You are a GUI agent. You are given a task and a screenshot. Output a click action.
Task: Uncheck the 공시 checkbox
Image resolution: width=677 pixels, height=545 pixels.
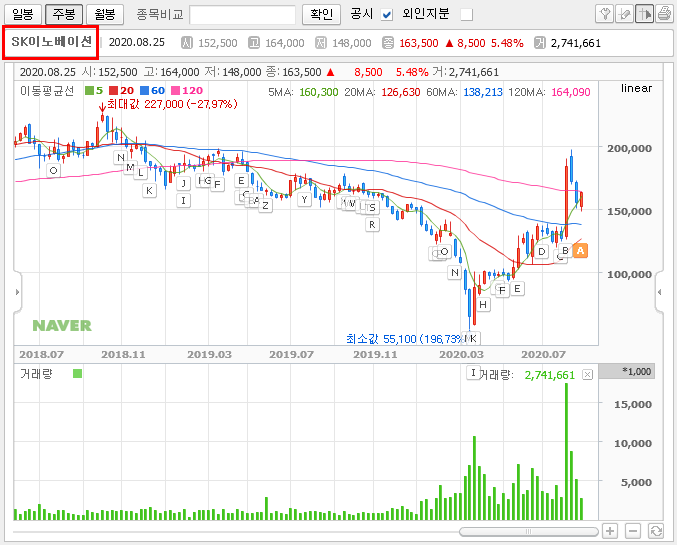pyautogui.click(x=387, y=15)
